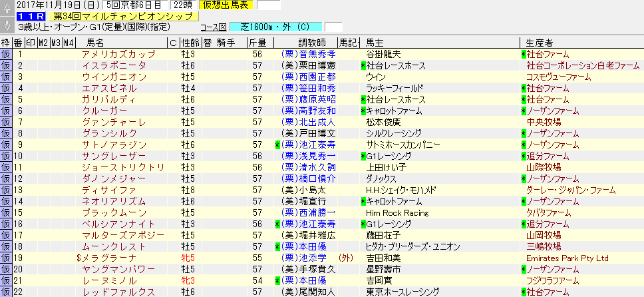Click the 生産者 column header
Screen dimensions: 644x297
(538, 43)
